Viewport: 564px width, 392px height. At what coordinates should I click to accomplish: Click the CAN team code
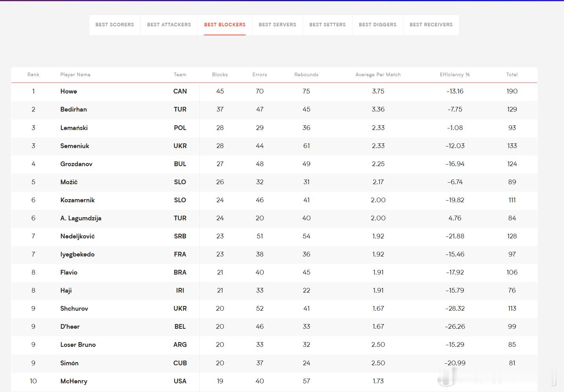pos(180,92)
